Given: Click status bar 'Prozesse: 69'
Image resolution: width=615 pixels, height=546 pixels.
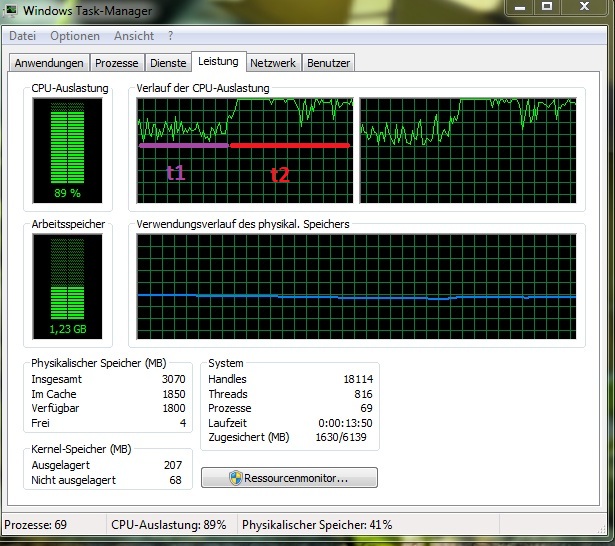Looking at the screenshot, I should [35, 525].
